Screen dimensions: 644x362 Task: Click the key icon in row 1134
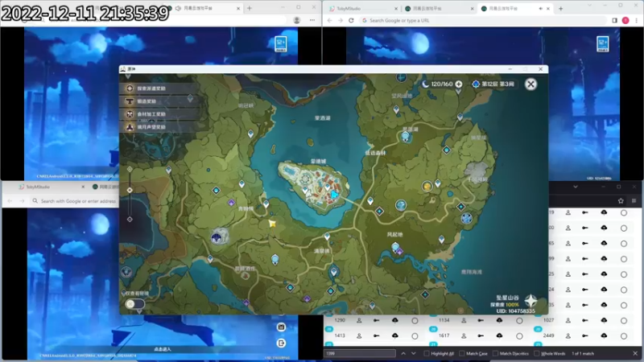click(481, 320)
